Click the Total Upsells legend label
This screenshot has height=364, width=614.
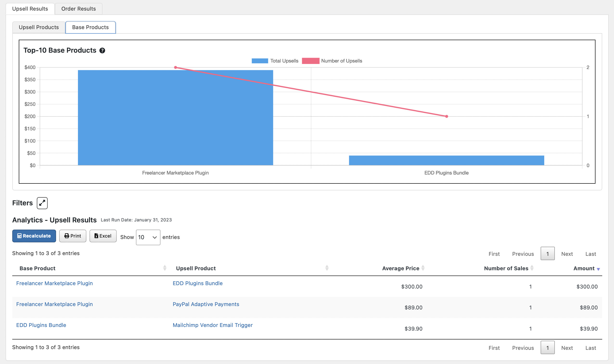click(284, 61)
